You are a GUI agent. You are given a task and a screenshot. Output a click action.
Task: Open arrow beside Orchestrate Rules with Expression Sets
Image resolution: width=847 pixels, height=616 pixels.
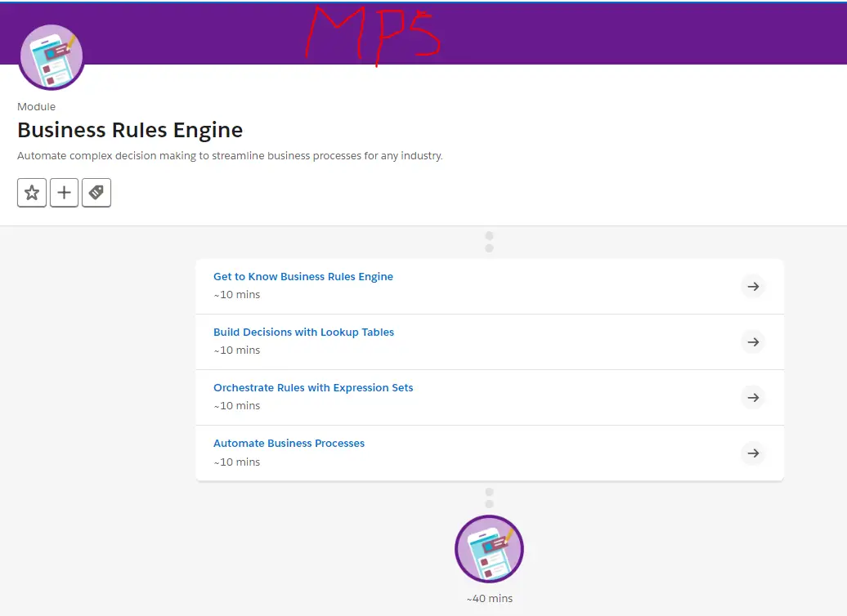pyautogui.click(x=753, y=398)
